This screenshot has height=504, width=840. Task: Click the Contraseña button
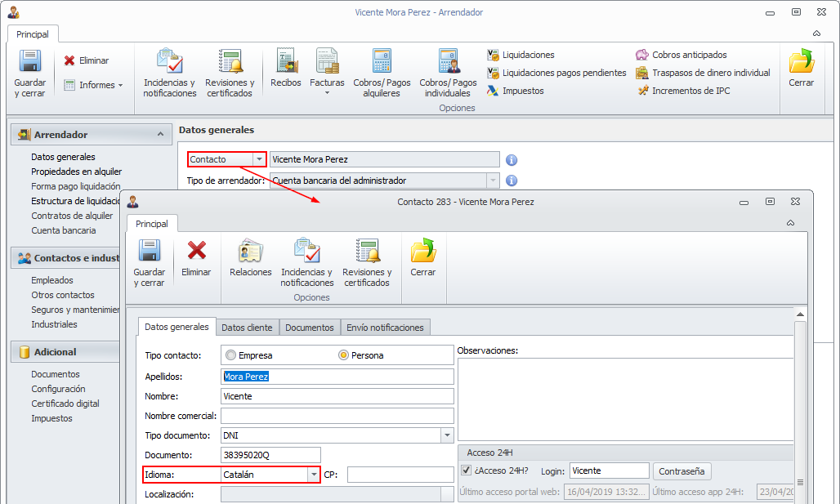[x=681, y=471]
